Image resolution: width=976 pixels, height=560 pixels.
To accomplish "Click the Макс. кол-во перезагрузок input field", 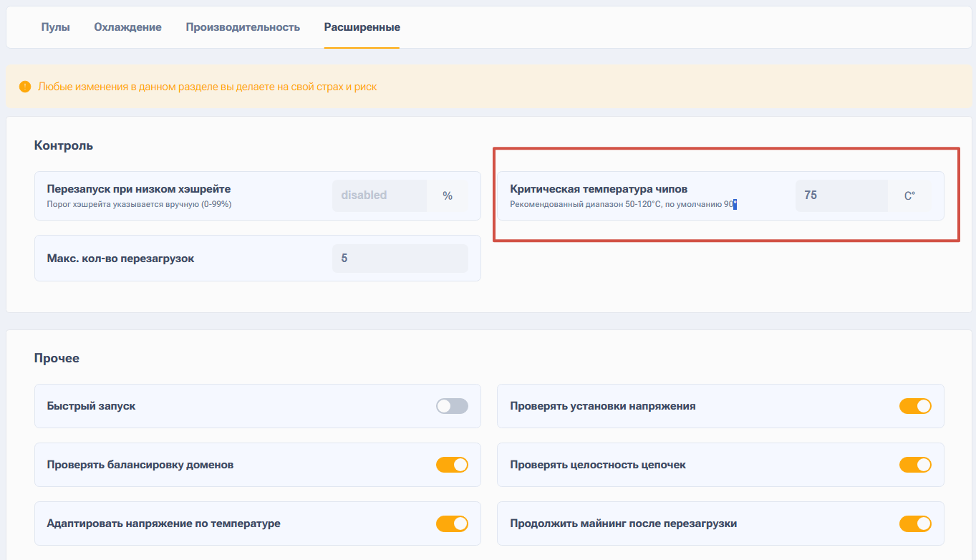I will coord(400,259).
